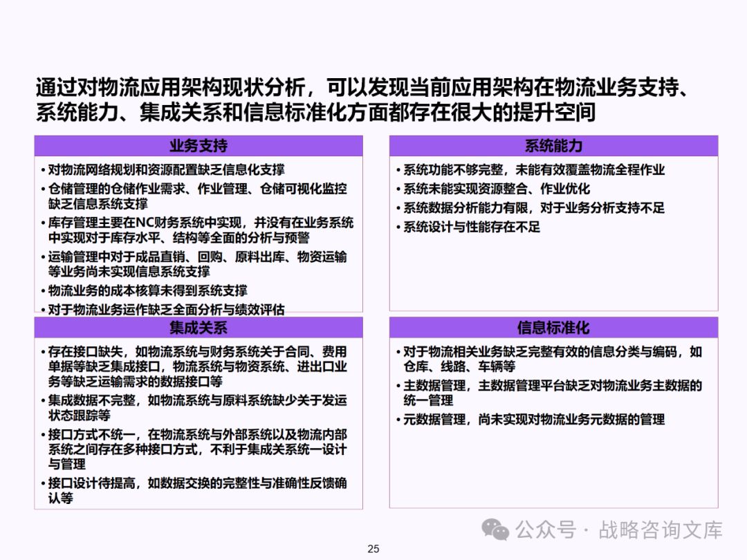The image size is (747, 560).
Task: Click page number 25
Action: (x=373, y=548)
